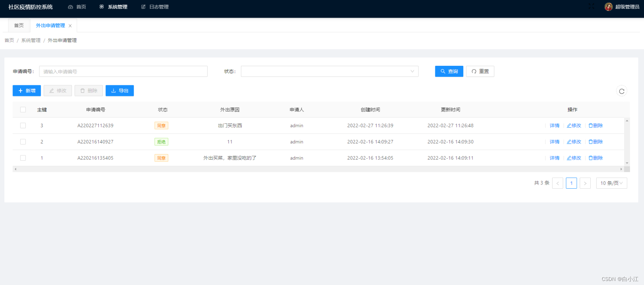Image resolution: width=644 pixels, height=285 pixels.
Task: Check the row for A220216135405
Action: [x=23, y=158]
